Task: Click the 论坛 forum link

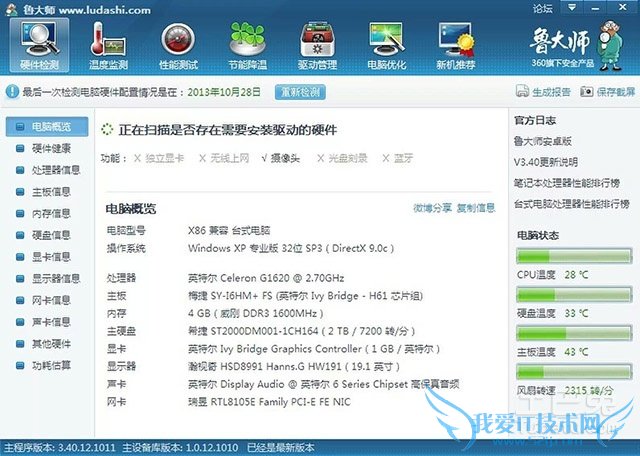Action: tap(543, 8)
